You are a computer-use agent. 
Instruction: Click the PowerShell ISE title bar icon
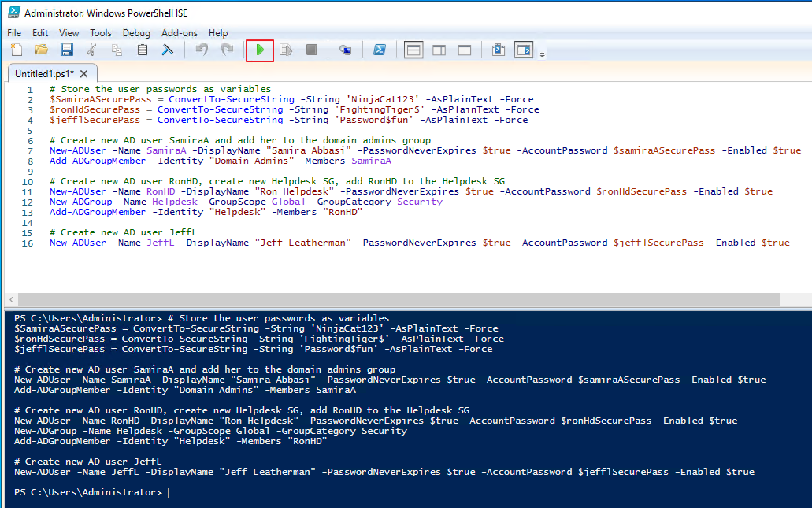pyautogui.click(x=14, y=13)
